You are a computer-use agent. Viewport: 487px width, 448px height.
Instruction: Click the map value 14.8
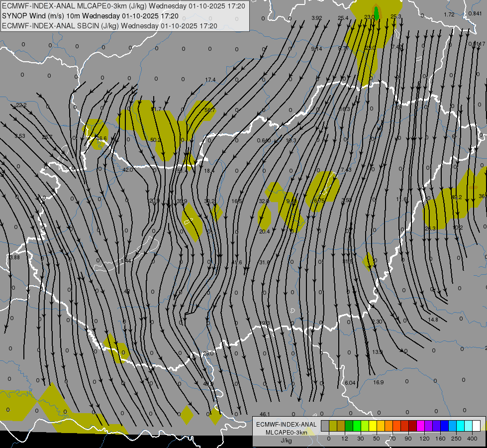pyautogui.click(x=433, y=320)
